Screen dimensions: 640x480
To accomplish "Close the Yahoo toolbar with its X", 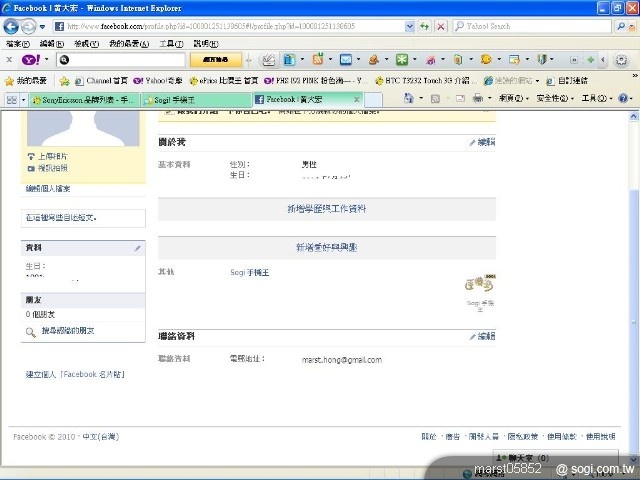I will coord(9,60).
